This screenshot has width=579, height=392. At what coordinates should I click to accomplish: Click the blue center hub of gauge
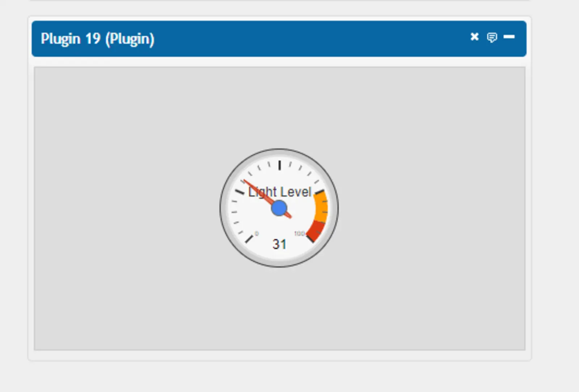(279, 208)
